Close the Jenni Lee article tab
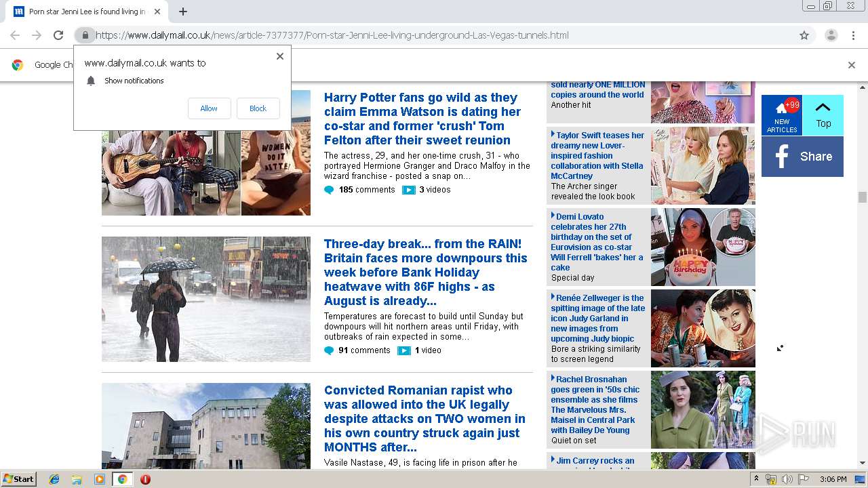This screenshot has width=868, height=488. (157, 12)
